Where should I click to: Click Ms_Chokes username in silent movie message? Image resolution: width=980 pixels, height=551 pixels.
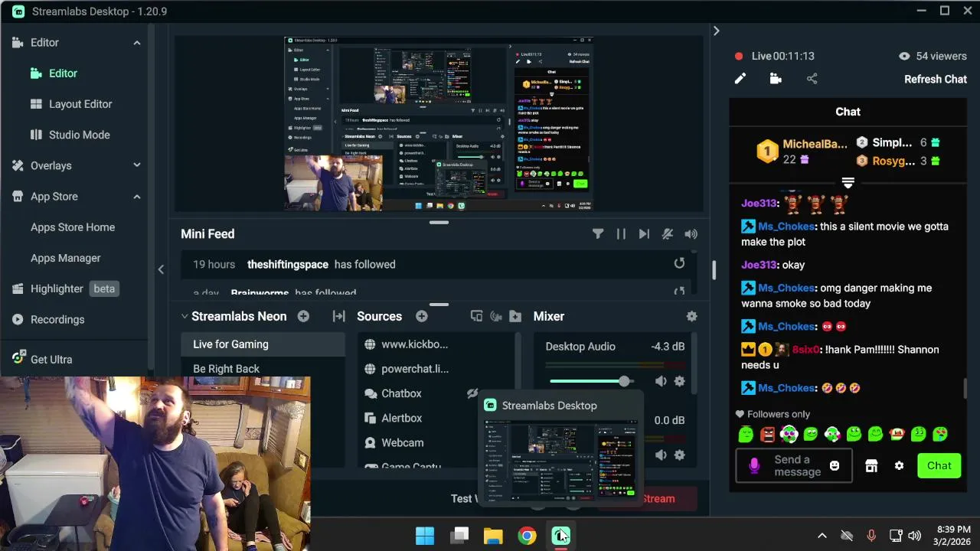[786, 227]
